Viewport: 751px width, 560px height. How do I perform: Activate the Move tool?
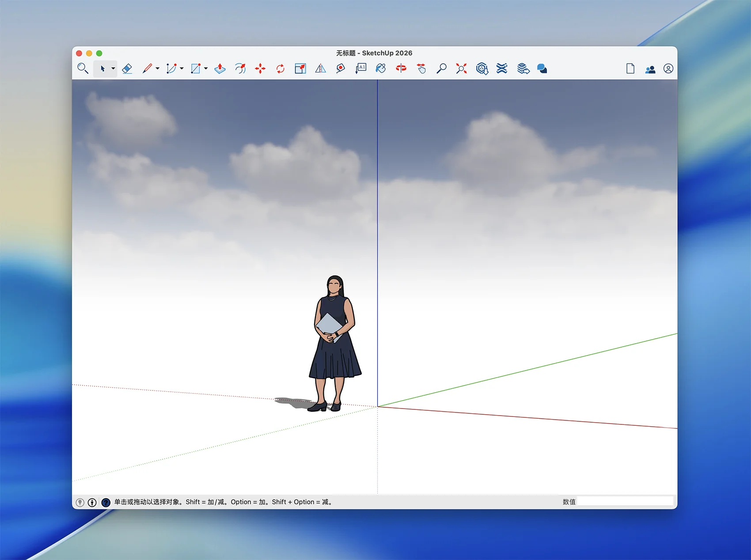pos(260,68)
